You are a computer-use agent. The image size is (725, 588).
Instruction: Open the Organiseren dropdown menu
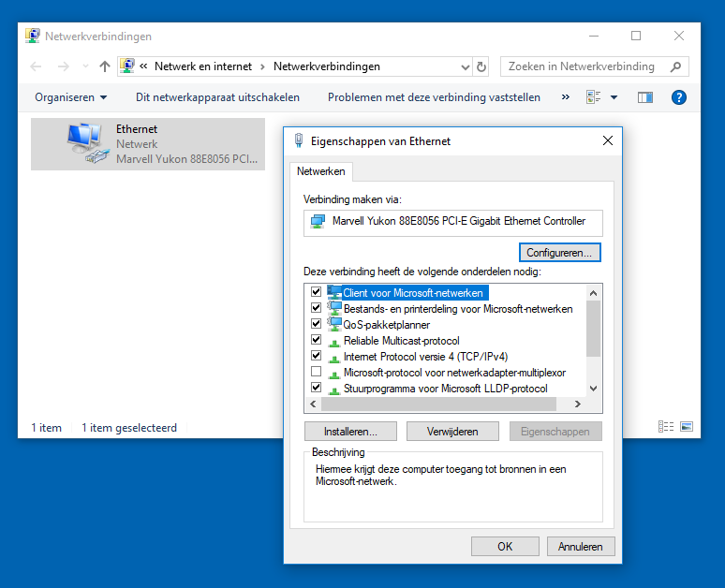click(71, 97)
